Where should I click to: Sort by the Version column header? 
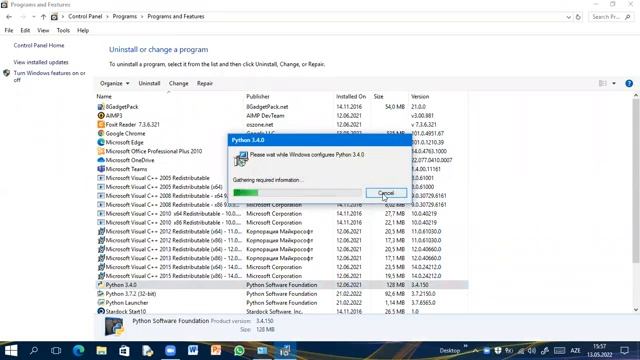click(420, 97)
